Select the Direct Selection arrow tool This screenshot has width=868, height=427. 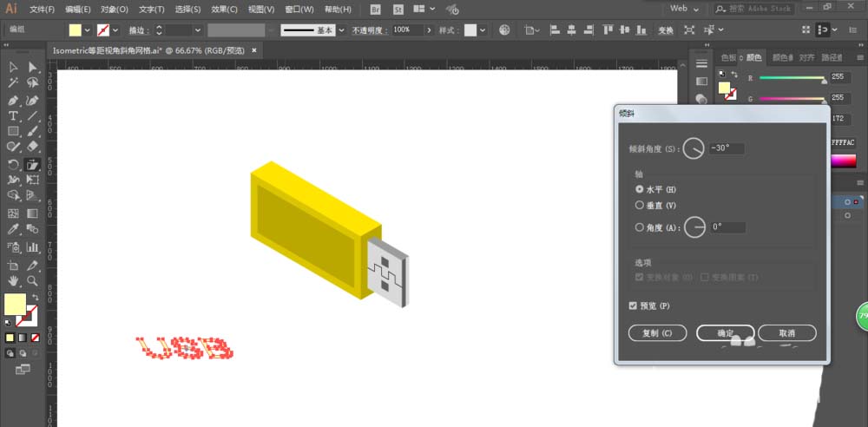tap(32, 67)
